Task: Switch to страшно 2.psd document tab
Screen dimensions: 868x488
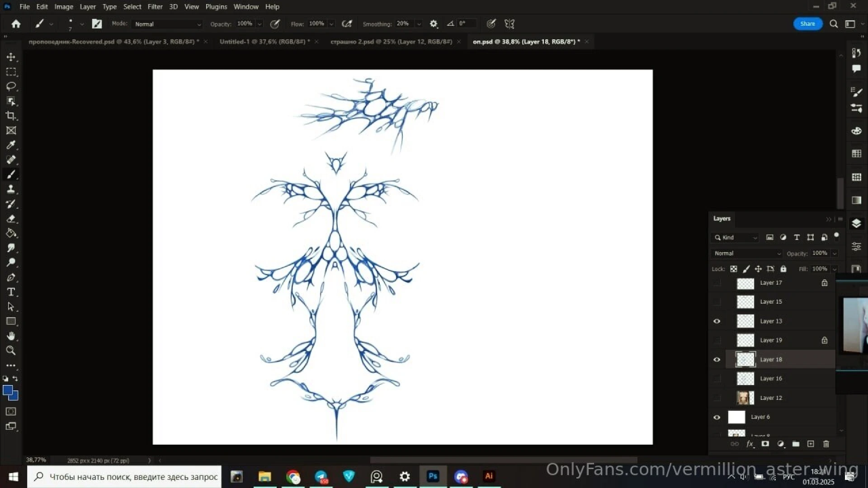Action: 391,42
